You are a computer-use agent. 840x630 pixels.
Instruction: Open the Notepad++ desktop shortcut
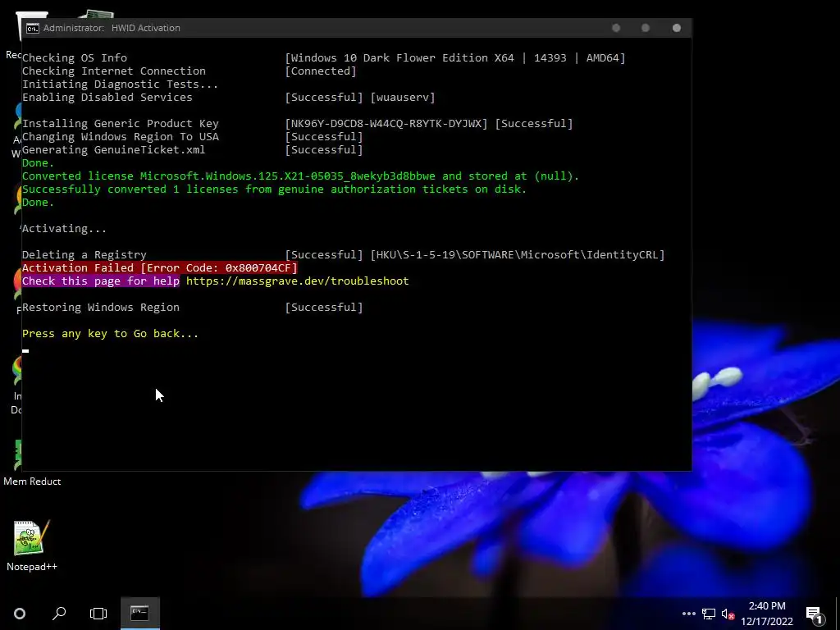(x=32, y=546)
